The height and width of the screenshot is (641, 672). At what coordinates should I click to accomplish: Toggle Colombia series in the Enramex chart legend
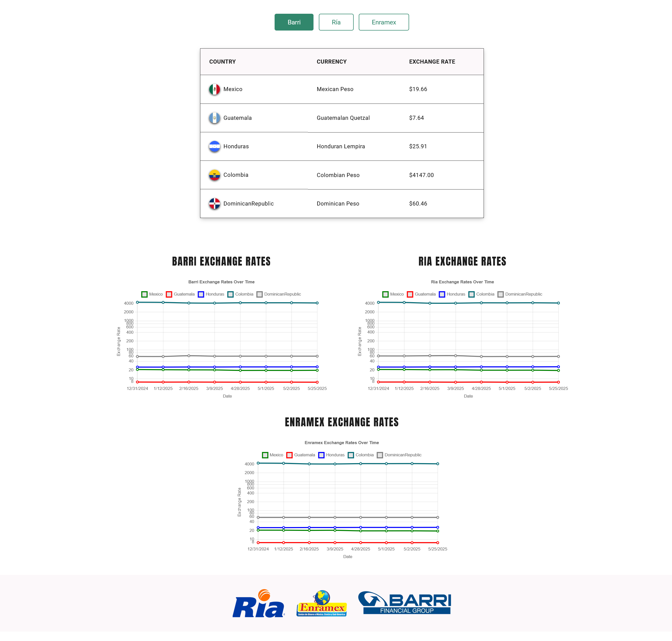click(x=361, y=455)
